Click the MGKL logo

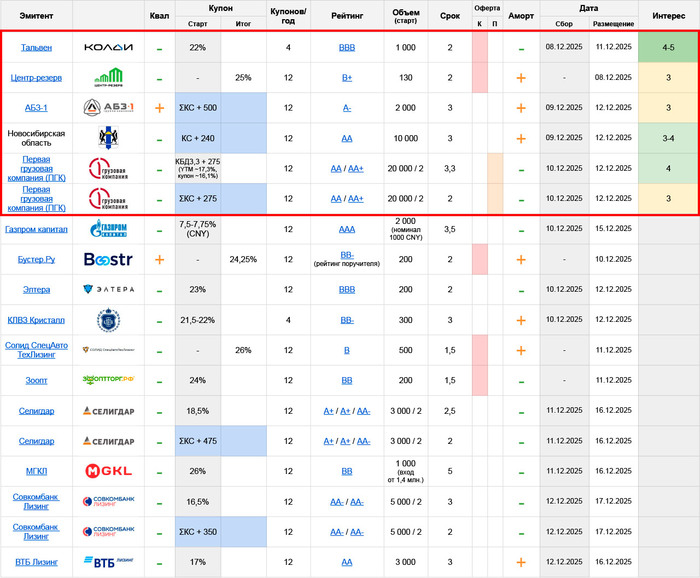coord(108,471)
